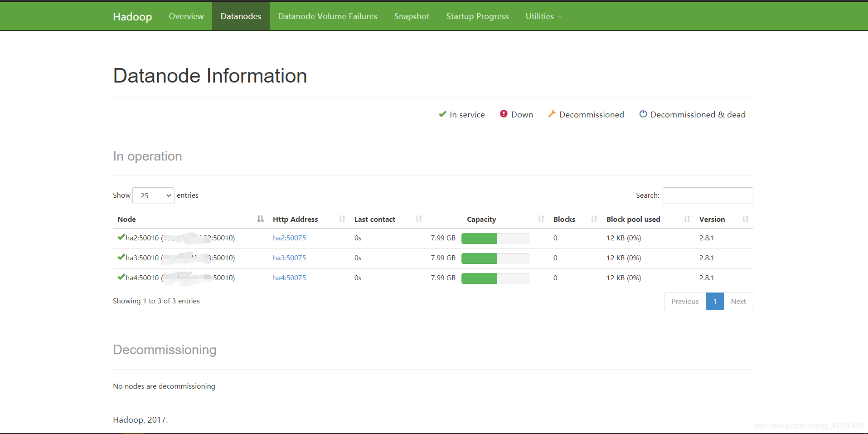Select the ha4:50010 node name text
The width and height of the screenshot is (868, 434).
[142, 278]
